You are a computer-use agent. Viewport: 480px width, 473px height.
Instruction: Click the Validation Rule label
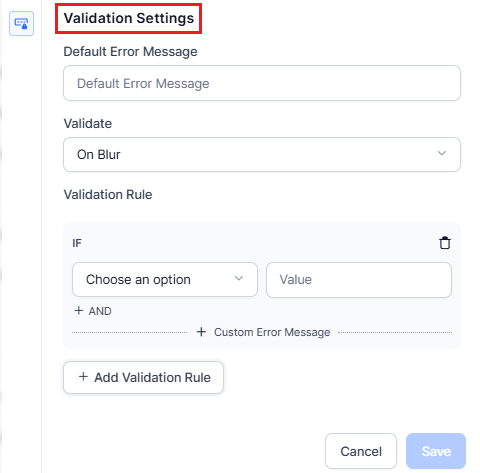click(108, 195)
